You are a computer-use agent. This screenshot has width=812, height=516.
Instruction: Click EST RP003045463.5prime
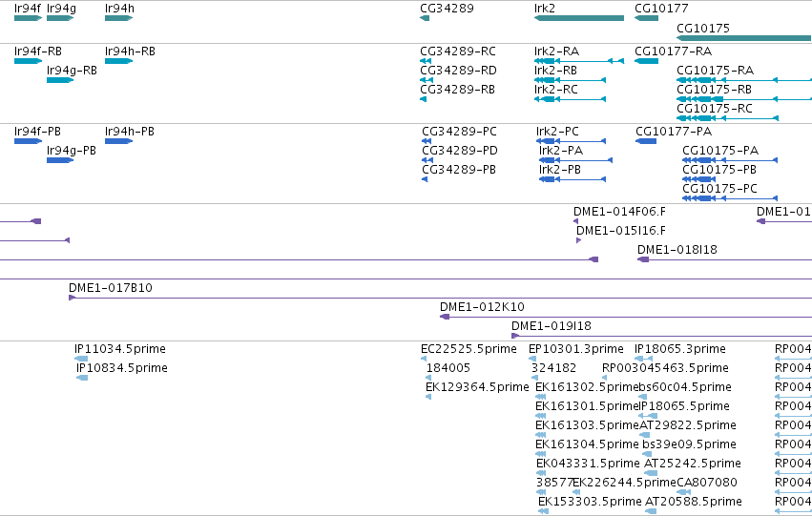click(665, 368)
